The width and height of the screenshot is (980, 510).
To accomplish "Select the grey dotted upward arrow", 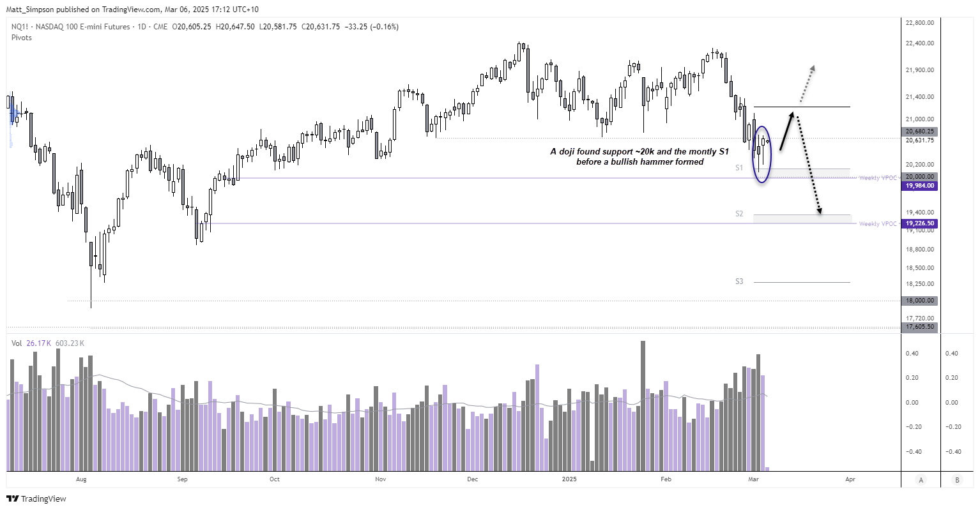I will pos(806,84).
